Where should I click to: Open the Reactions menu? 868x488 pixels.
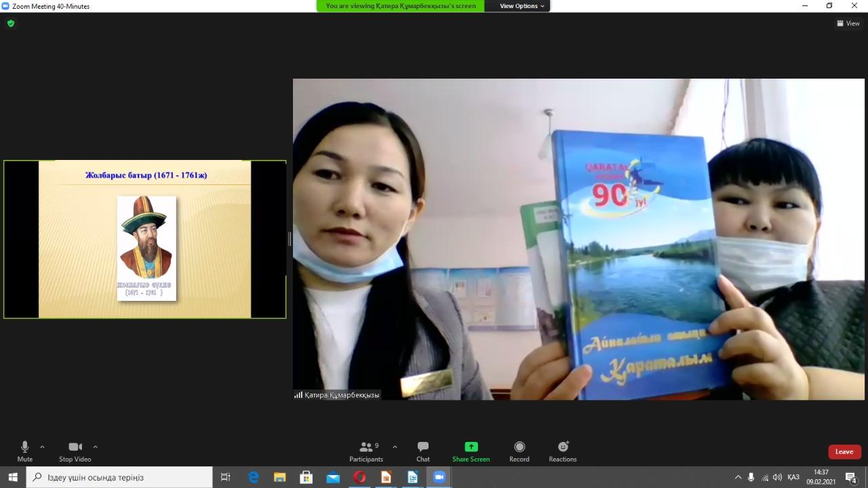point(563,451)
